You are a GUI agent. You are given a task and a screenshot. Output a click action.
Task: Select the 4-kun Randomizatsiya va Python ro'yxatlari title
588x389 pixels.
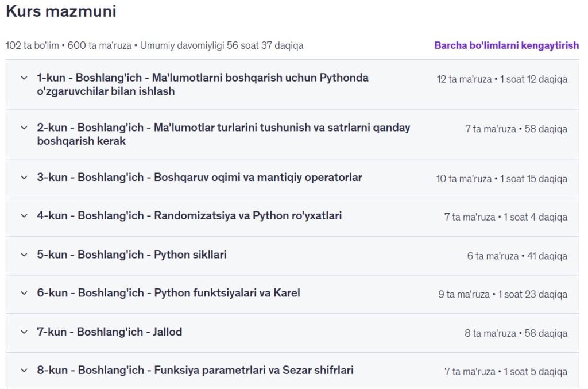(189, 216)
